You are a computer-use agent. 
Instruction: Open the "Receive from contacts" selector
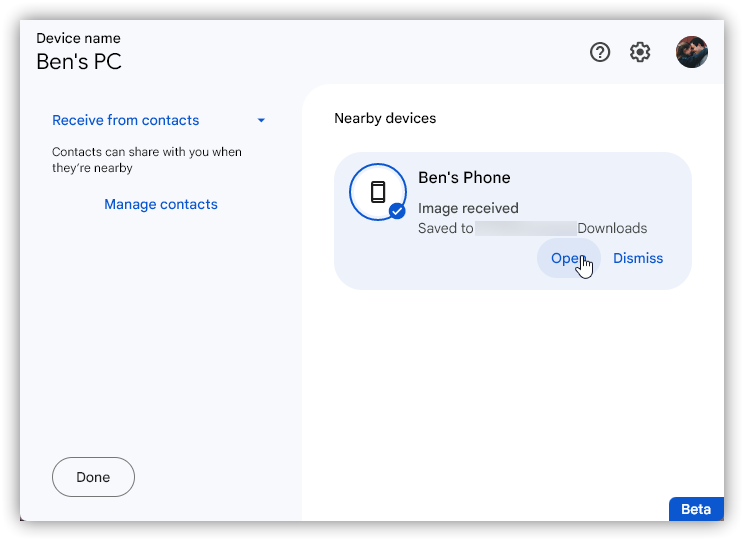coord(126,120)
